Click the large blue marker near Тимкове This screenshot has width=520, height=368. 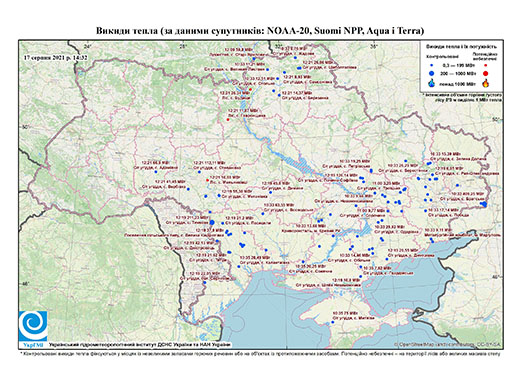point(212,222)
